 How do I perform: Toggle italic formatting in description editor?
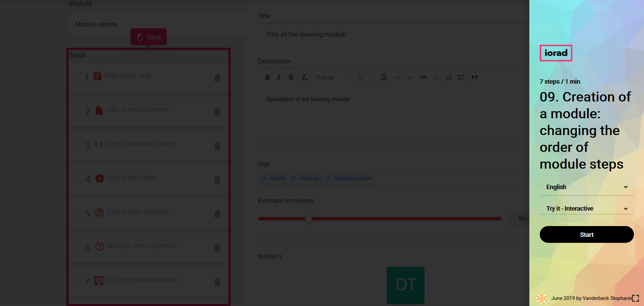pos(278,77)
